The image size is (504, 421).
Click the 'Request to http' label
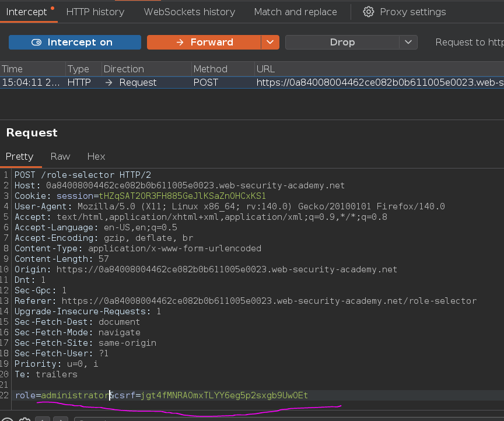point(469,42)
